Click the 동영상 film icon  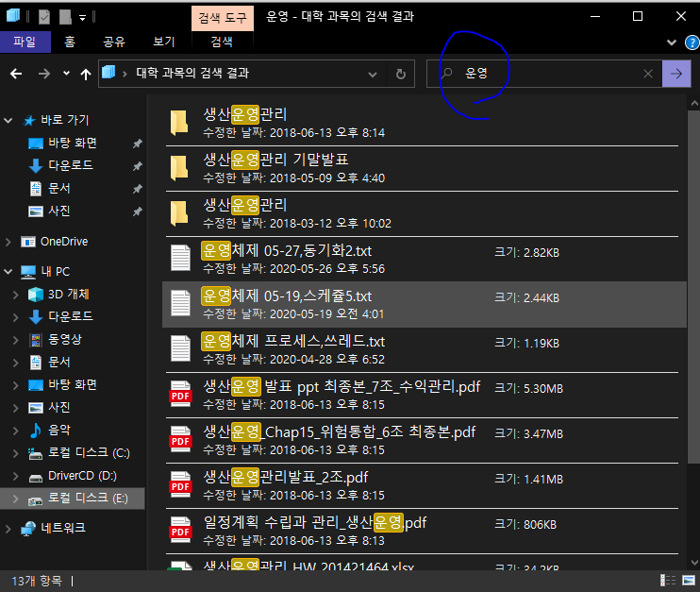[x=36, y=340]
